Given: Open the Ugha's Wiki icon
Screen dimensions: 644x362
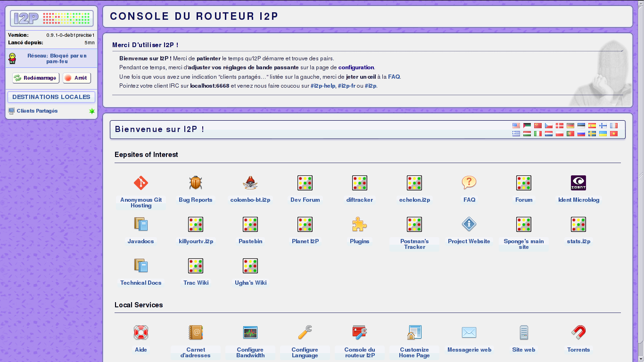Looking at the screenshot, I should pyautogui.click(x=250, y=265).
